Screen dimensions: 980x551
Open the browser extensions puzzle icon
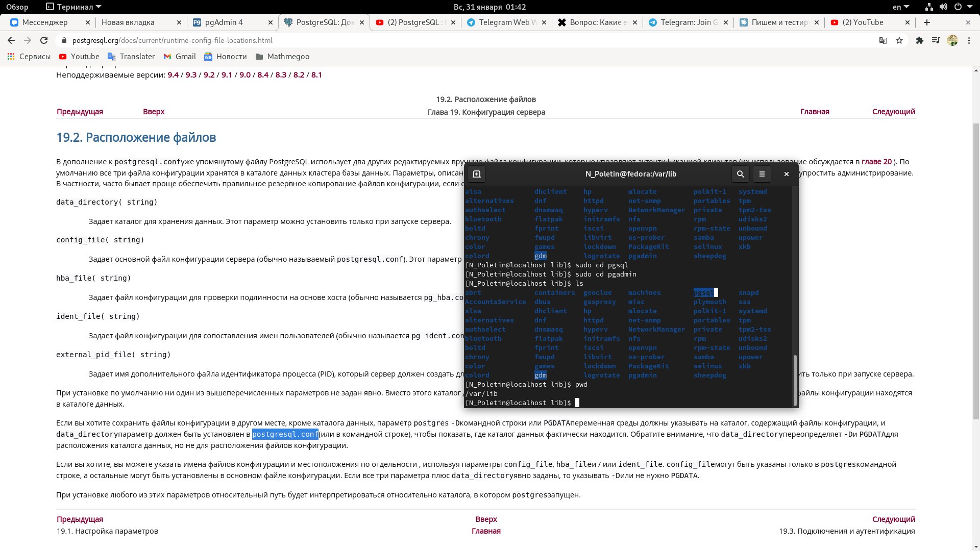(x=920, y=40)
